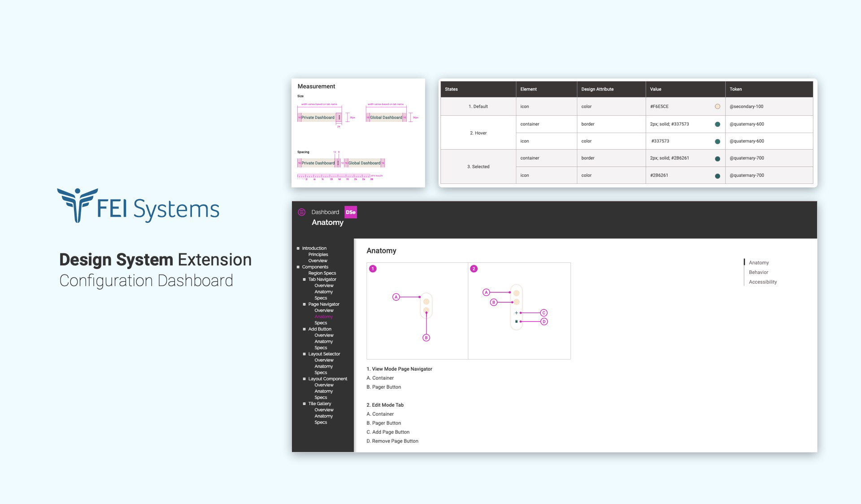Click callout B in anatomy diagram 1
This screenshot has width=861, height=504.
[426, 338]
